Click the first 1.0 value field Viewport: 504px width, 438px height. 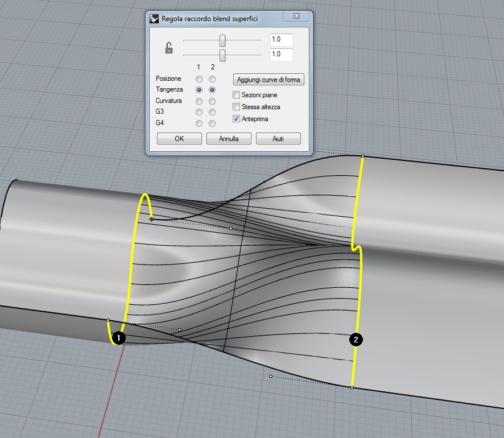pyautogui.click(x=281, y=40)
